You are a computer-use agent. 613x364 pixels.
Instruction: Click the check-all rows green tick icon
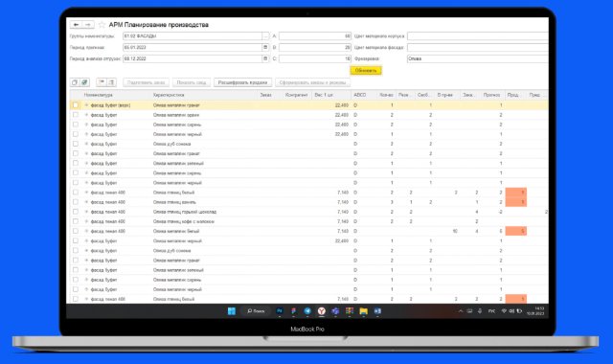point(84,82)
